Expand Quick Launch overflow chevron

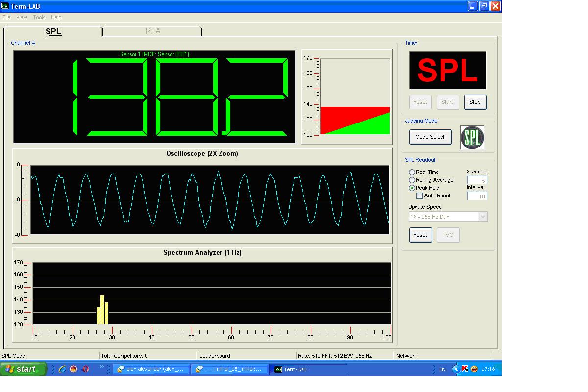pos(102,367)
